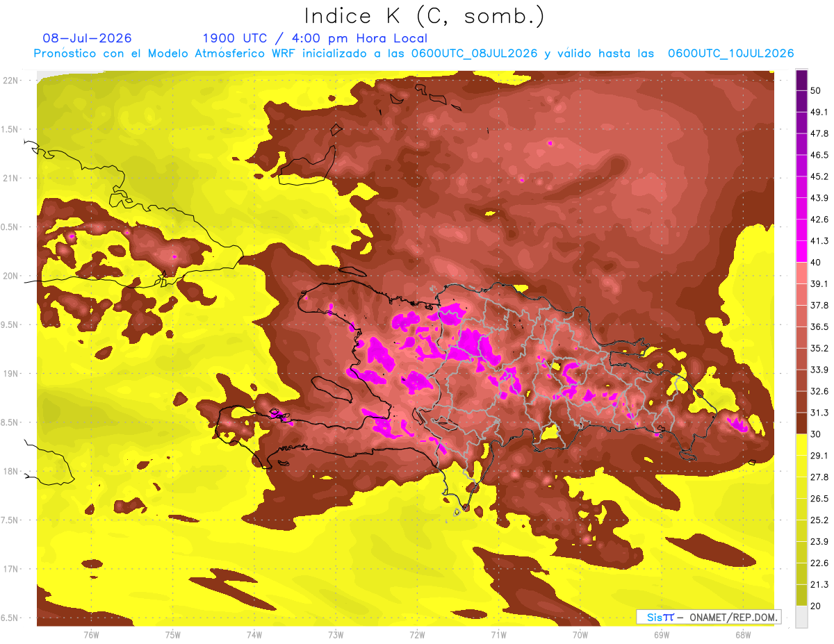Click the '6.5N' latitude tick label

[10, 618]
